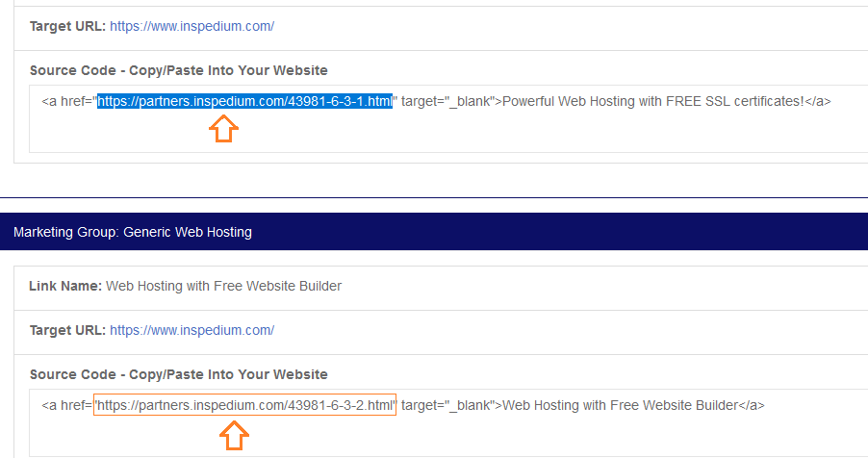
Task: Click the highlighted URL ending 43981-6-3-1.html
Action: click(244, 101)
